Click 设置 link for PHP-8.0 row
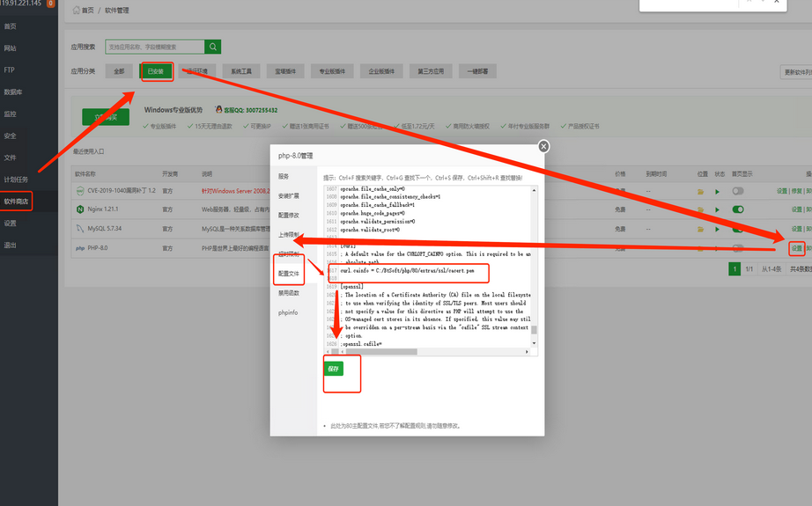Image resolution: width=812 pixels, height=506 pixels. (x=796, y=248)
